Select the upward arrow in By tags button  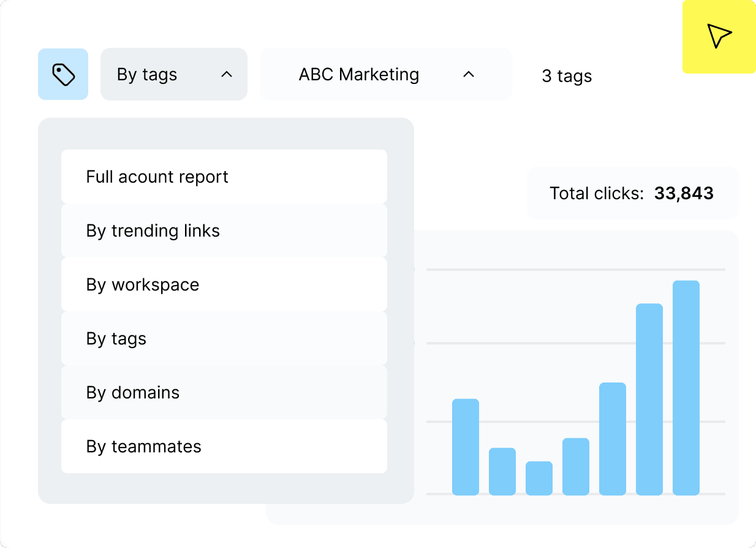tap(226, 74)
